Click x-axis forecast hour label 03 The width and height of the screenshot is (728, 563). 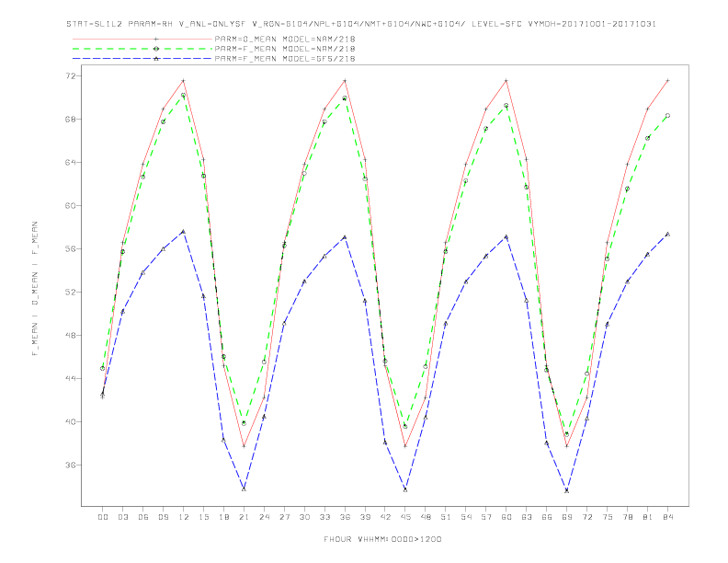[122, 517]
